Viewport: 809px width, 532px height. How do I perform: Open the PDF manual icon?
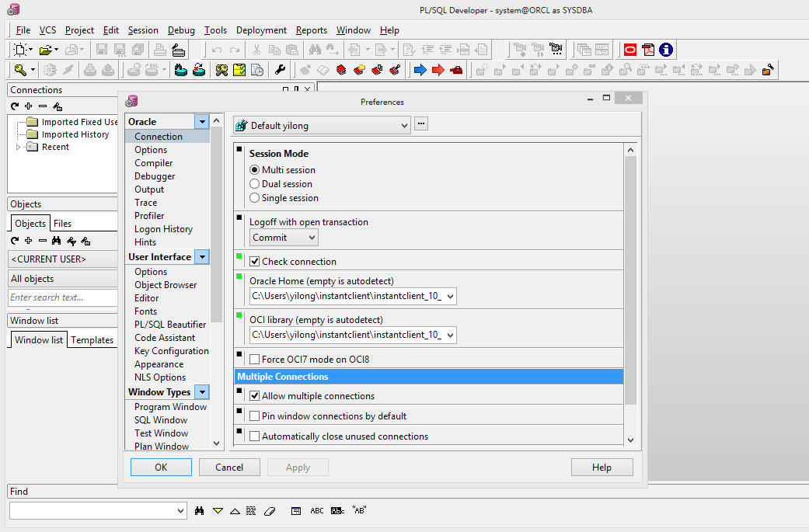tap(647, 50)
